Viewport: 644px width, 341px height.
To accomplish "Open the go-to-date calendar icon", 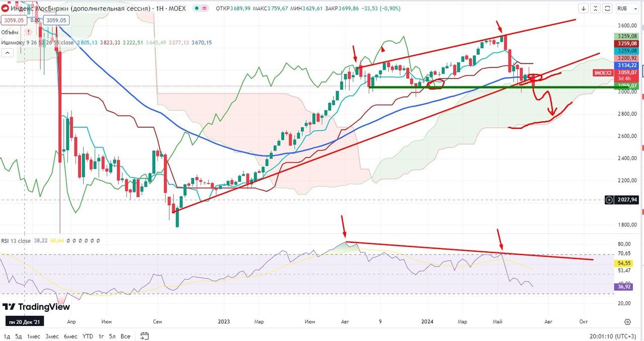I will (144, 336).
